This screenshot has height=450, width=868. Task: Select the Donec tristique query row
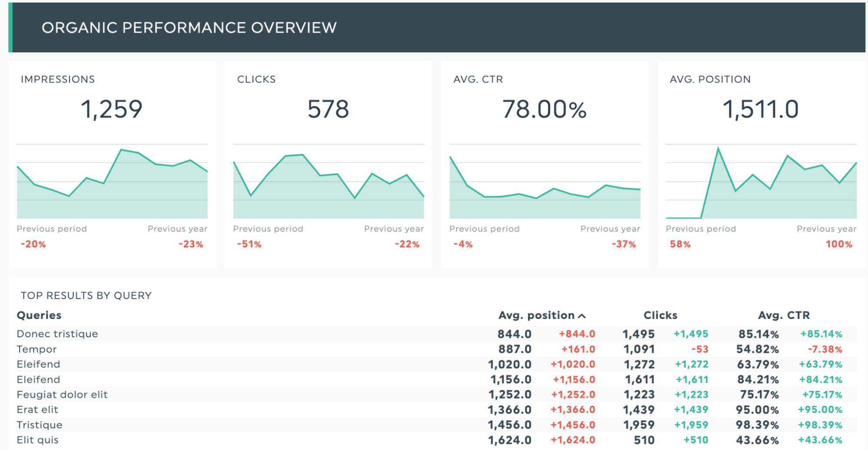(57, 334)
